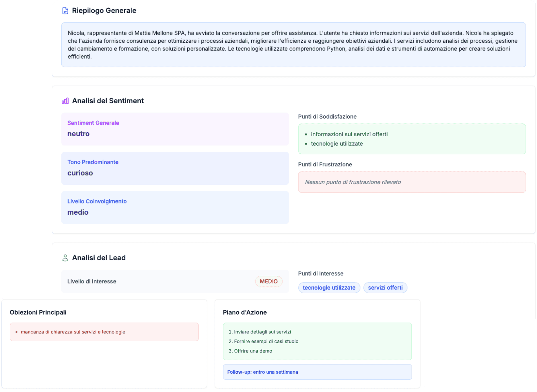Click the Piano d'Azione heading
This screenshot has height=392, width=537.
245,312
